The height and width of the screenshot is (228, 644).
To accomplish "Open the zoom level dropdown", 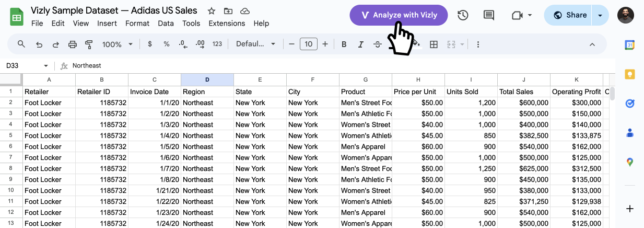I will pyautogui.click(x=118, y=44).
